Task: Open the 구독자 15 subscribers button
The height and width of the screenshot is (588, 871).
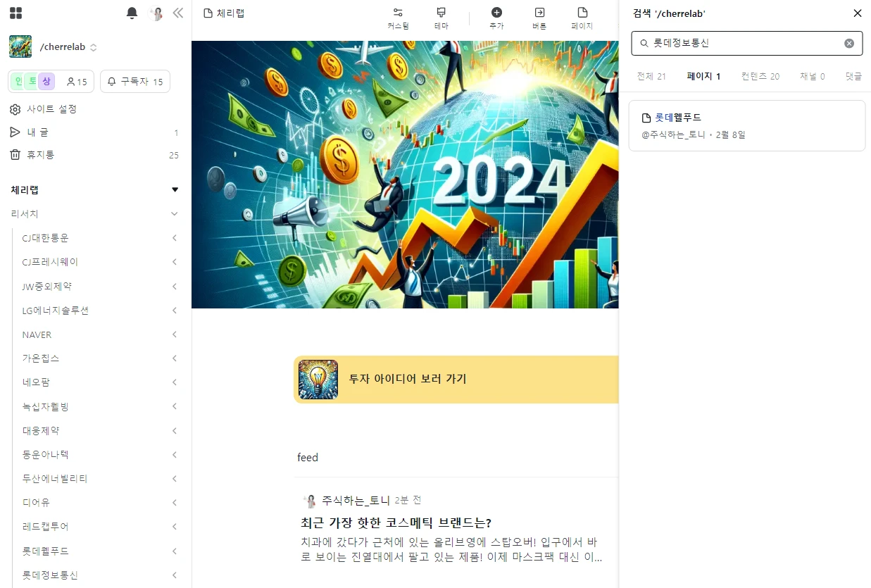Action: (135, 82)
